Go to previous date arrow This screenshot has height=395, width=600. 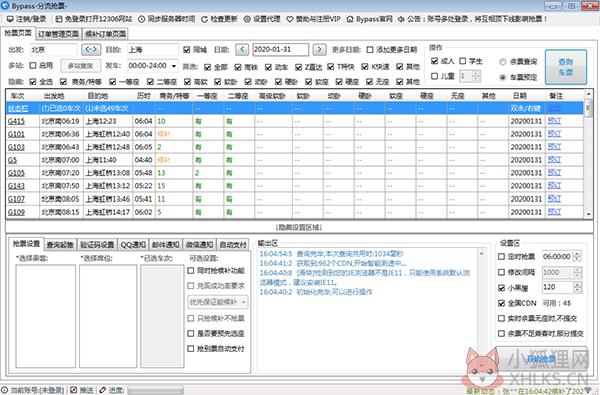pyautogui.click(x=242, y=49)
